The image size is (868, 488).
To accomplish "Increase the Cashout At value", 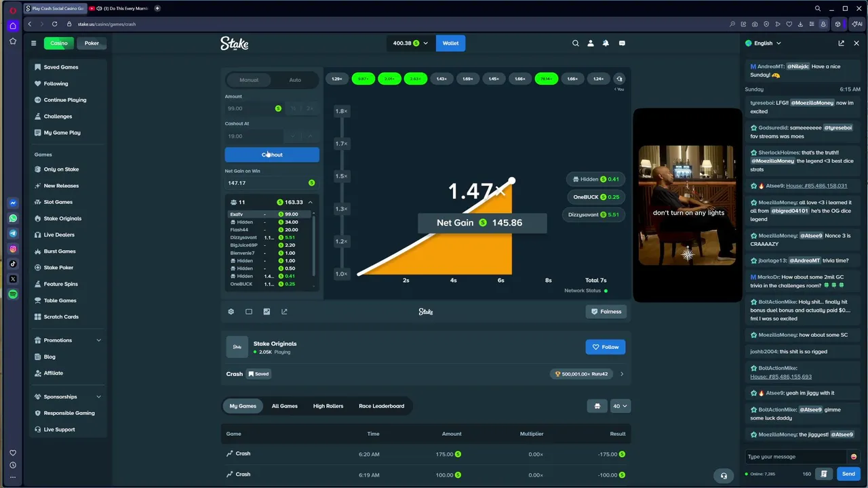I will click(x=310, y=136).
